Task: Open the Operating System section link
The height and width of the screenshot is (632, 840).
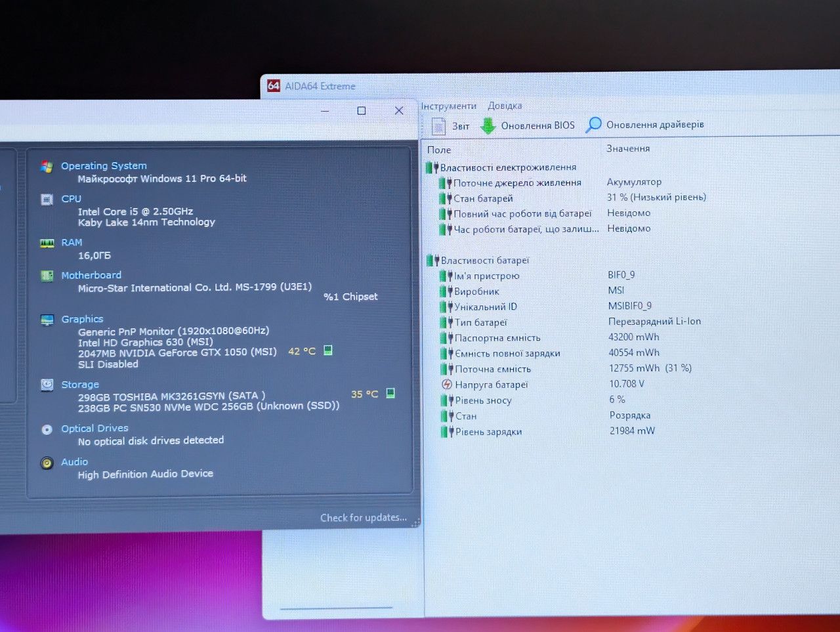Action: pyautogui.click(x=104, y=166)
